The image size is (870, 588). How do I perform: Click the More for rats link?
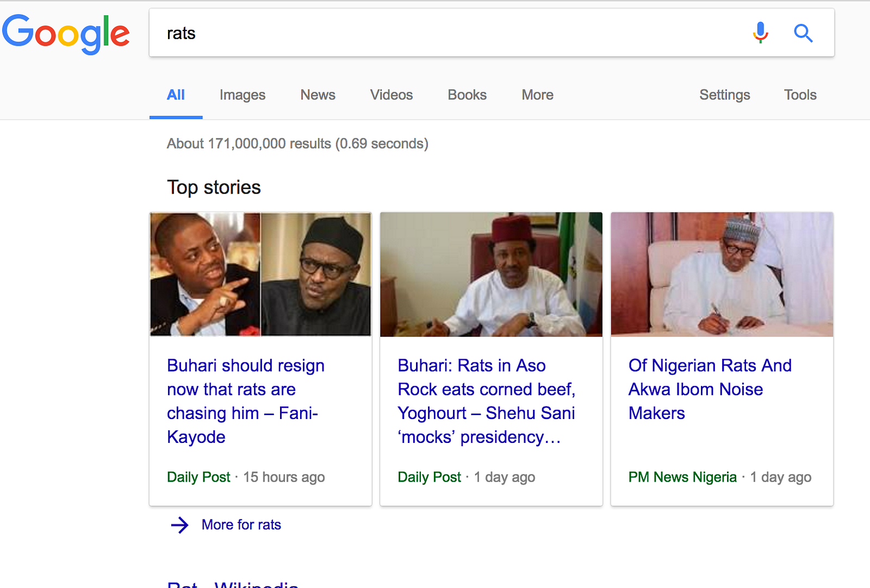(241, 525)
